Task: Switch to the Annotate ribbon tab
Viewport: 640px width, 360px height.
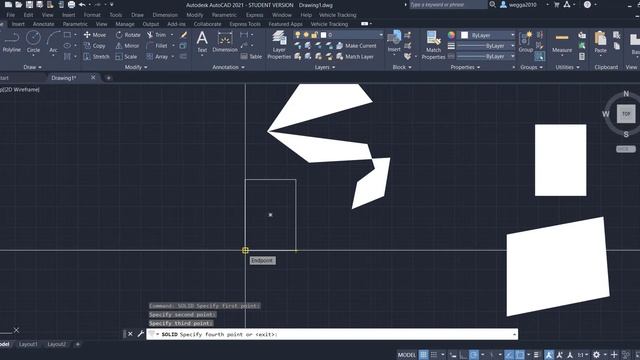Action: tap(44, 24)
